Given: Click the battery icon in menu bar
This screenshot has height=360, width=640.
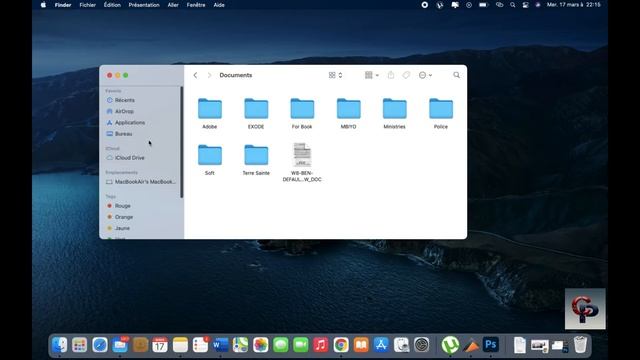Looking at the screenshot, I should [x=484, y=5].
